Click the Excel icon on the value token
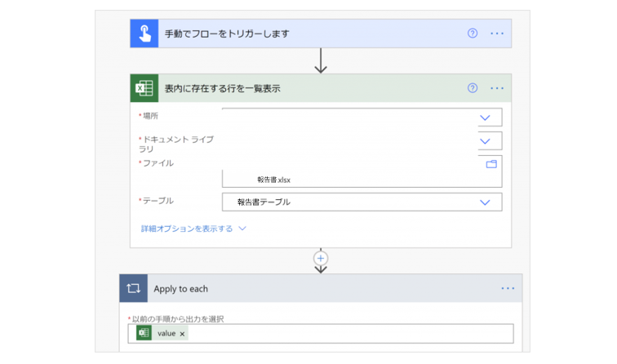This screenshot has height=364, width=617. pyautogui.click(x=144, y=333)
